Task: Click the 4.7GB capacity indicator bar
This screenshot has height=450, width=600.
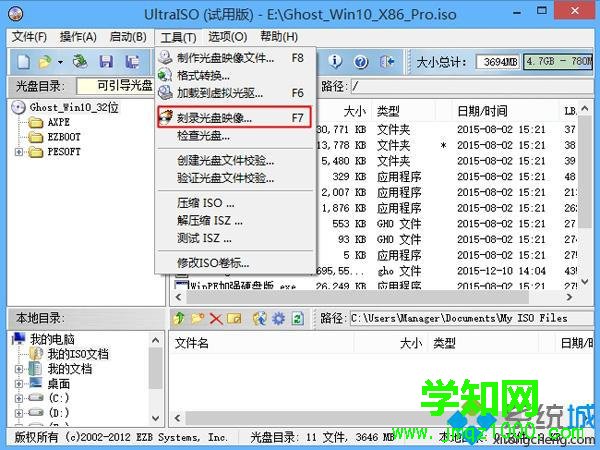Action: coord(558,62)
